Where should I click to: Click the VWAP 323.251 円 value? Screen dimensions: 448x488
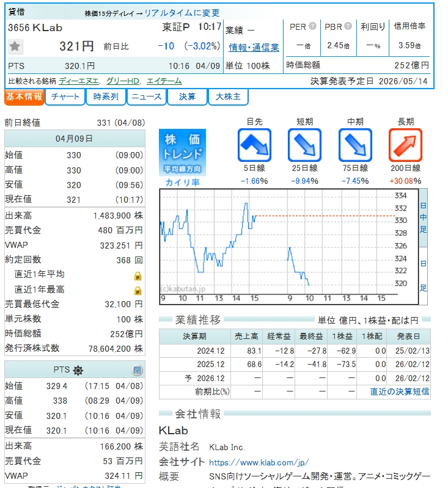tap(121, 246)
